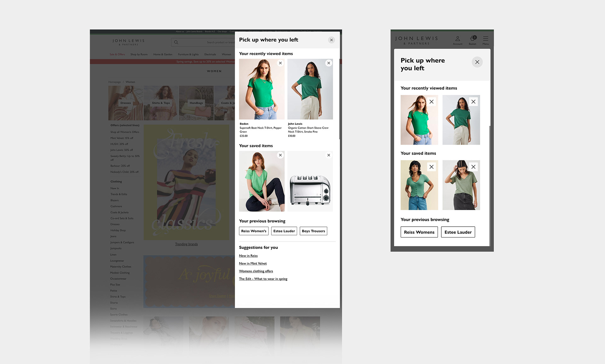Open the 'Womens clothing offers' link
This screenshot has width=605, height=364.
pyautogui.click(x=256, y=271)
